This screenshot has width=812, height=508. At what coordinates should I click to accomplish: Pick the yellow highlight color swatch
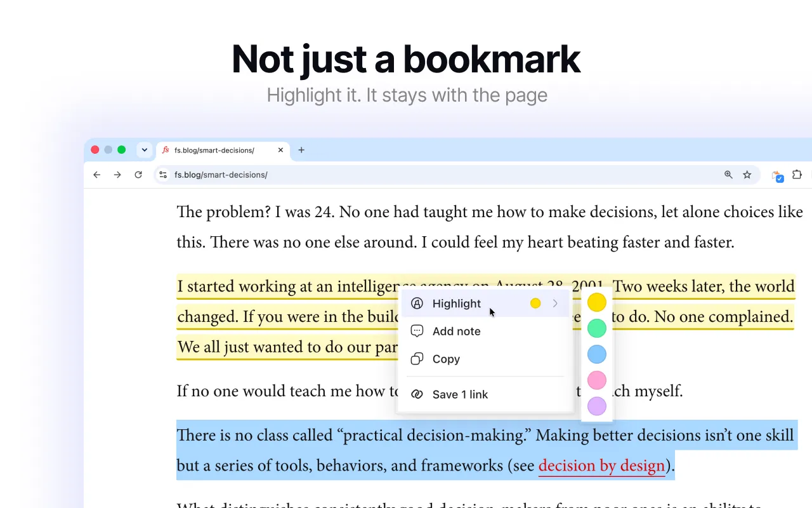(597, 302)
